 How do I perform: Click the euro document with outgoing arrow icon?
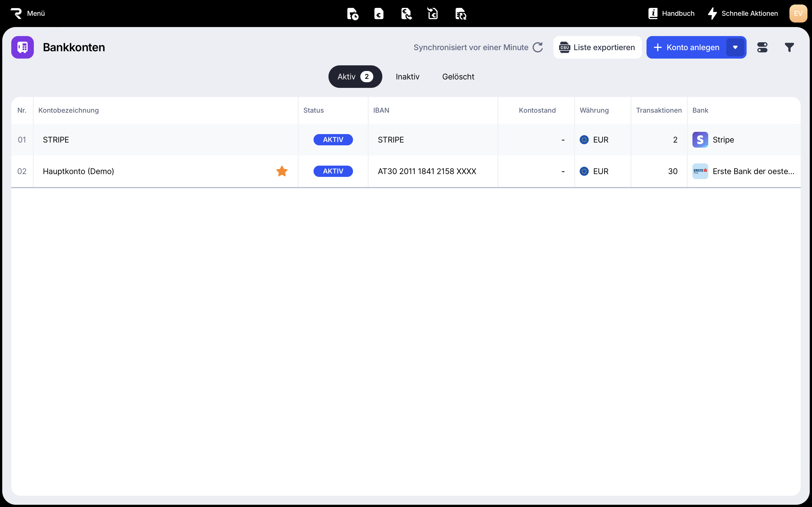click(x=406, y=14)
